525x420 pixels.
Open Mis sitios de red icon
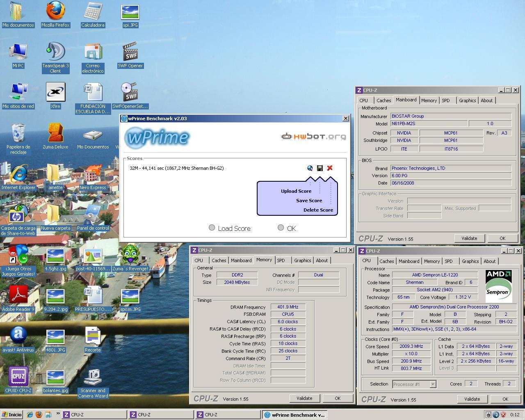coord(18,96)
